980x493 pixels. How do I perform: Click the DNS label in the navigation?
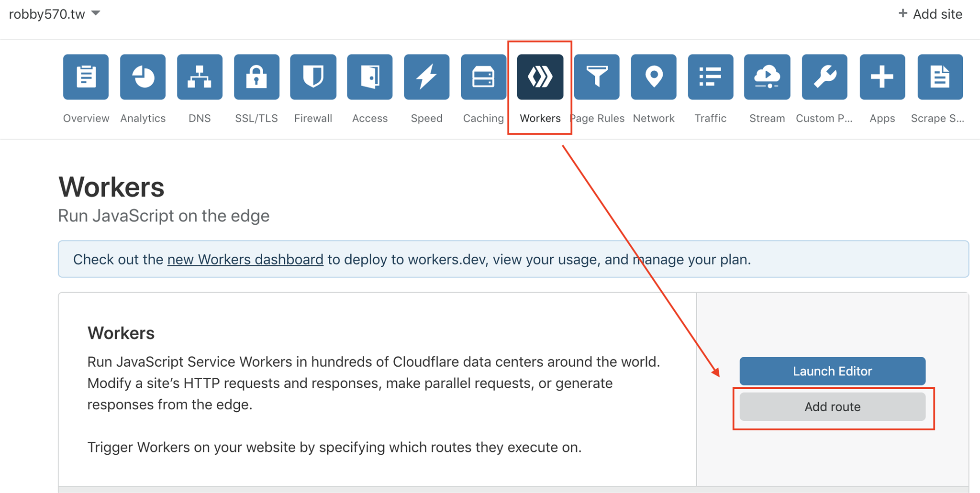[200, 118]
